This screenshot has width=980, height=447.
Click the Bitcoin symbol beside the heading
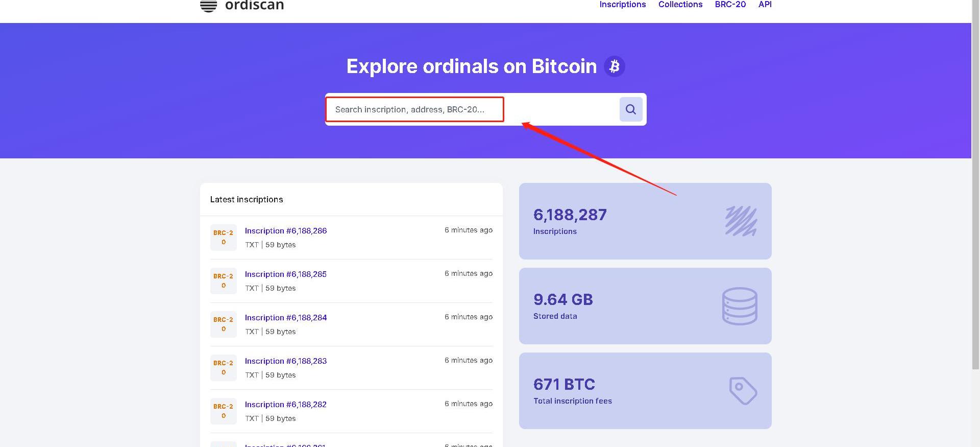click(615, 66)
